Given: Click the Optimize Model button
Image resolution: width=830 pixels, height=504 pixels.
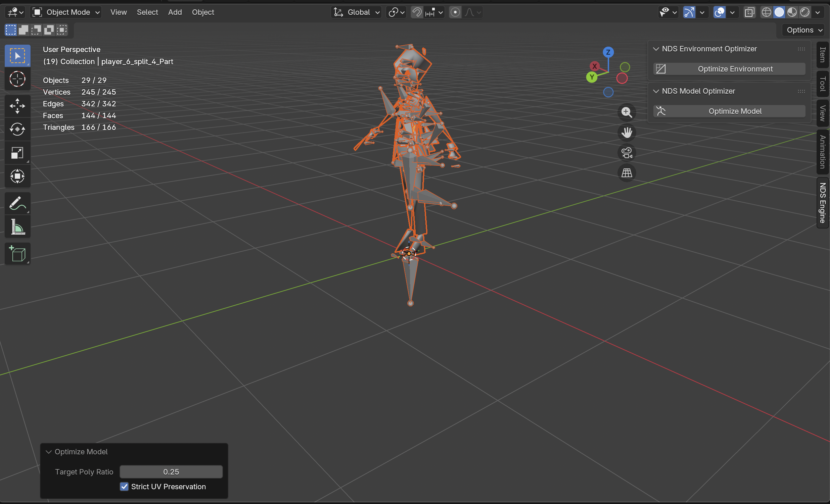Looking at the screenshot, I should tap(729, 111).
